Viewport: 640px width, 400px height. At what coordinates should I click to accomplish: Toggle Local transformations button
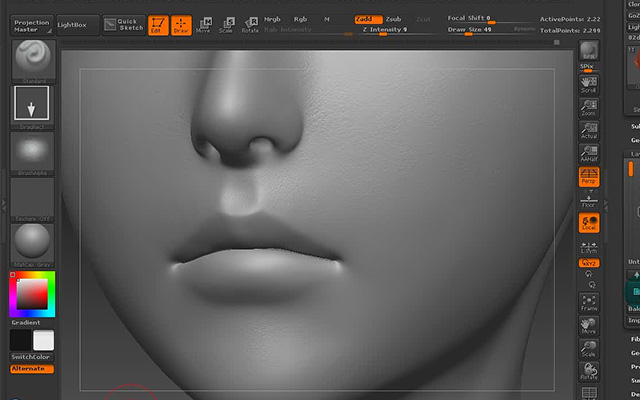pyautogui.click(x=589, y=223)
